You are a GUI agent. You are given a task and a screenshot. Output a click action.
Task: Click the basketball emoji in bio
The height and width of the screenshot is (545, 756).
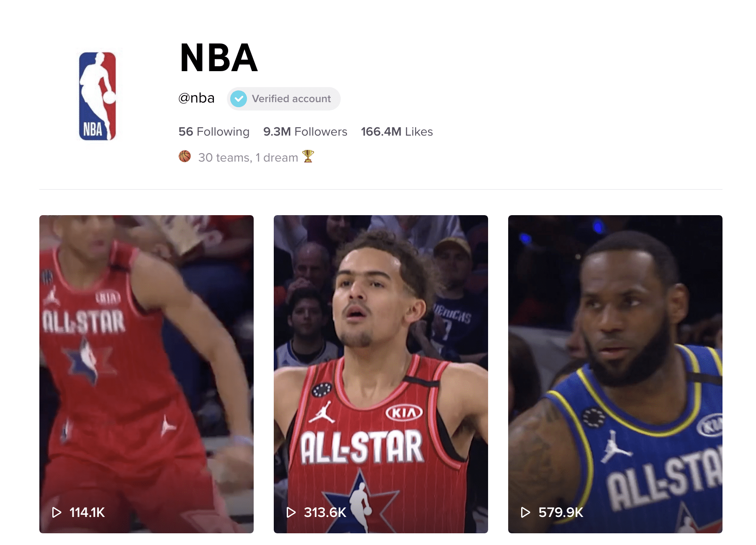185,157
